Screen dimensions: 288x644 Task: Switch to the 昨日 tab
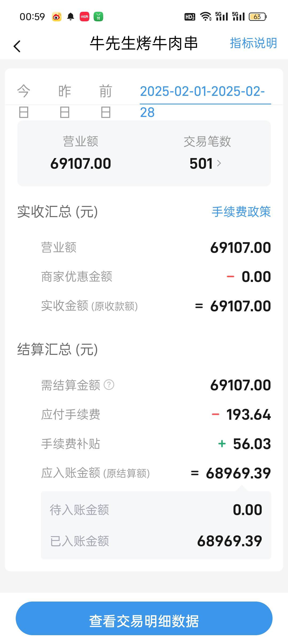pos(65,101)
